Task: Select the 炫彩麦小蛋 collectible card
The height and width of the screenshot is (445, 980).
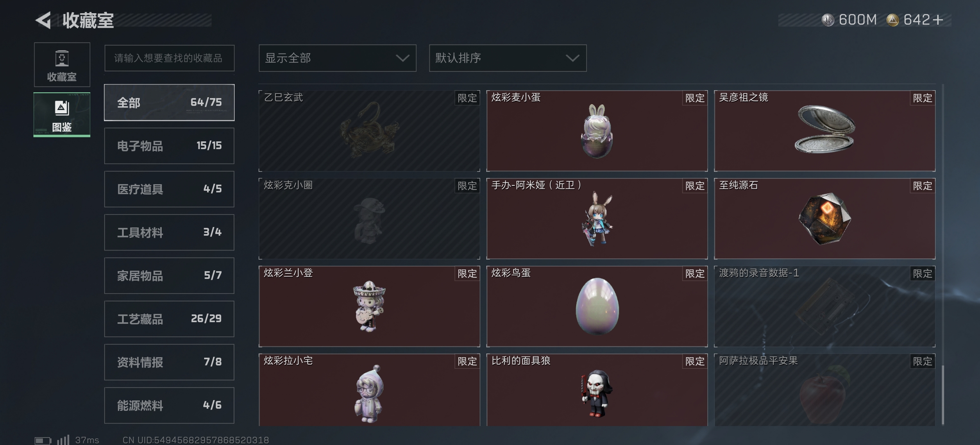Action: tap(597, 131)
